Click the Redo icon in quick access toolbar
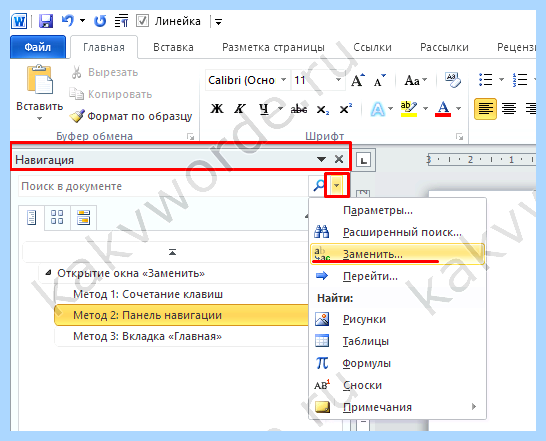 click(x=100, y=21)
